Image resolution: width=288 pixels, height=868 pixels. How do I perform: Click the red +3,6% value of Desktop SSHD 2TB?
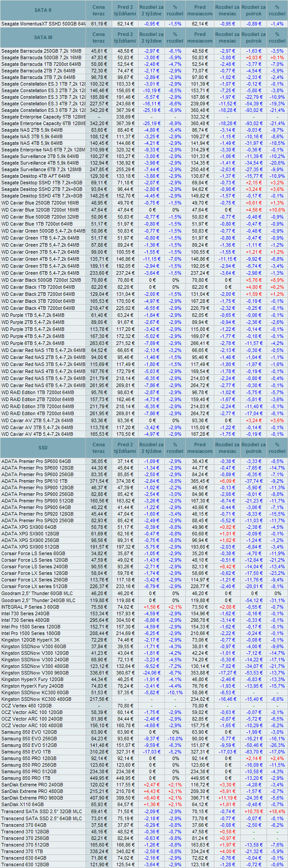[x=277, y=189]
